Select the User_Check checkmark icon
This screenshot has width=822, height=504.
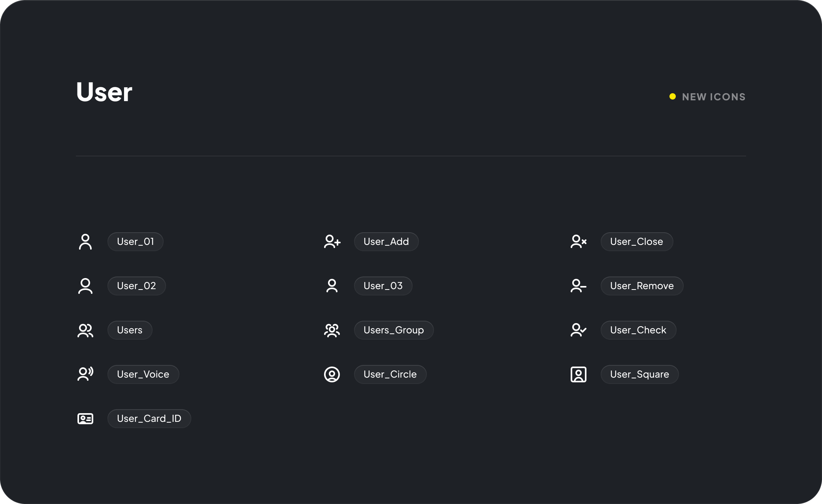[579, 330]
